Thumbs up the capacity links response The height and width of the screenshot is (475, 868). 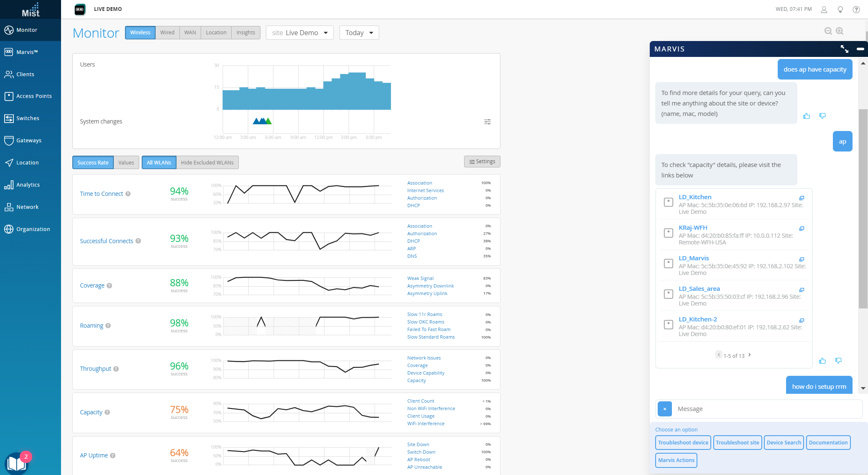click(x=822, y=361)
